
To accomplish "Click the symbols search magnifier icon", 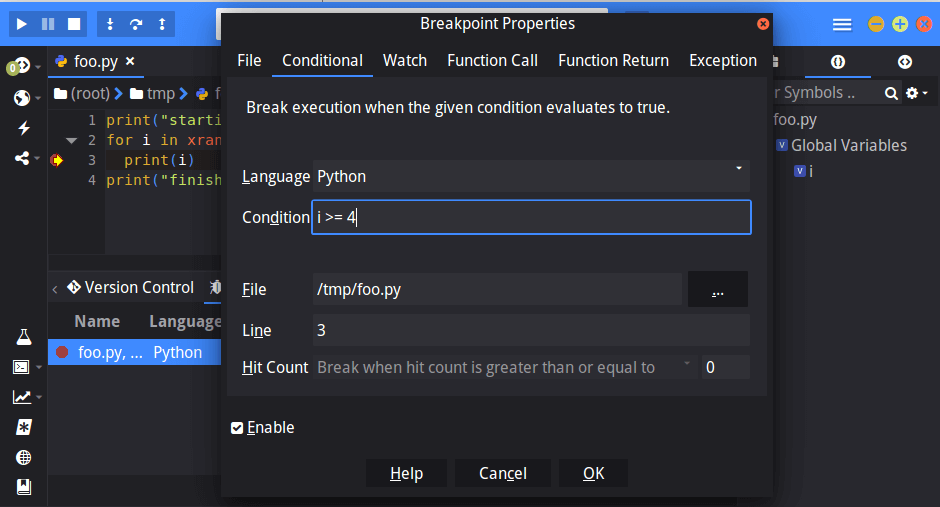I will [891, 93].
